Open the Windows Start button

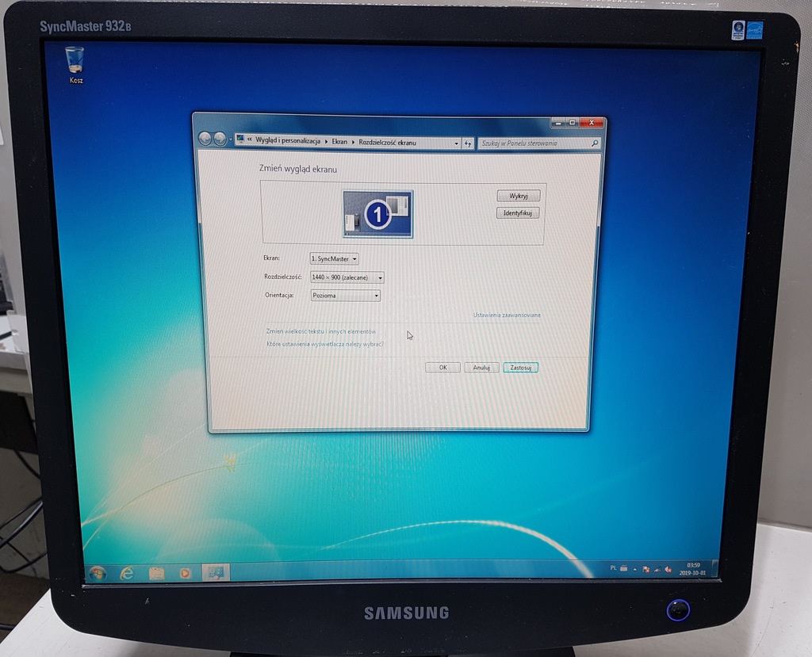[98, 573]
